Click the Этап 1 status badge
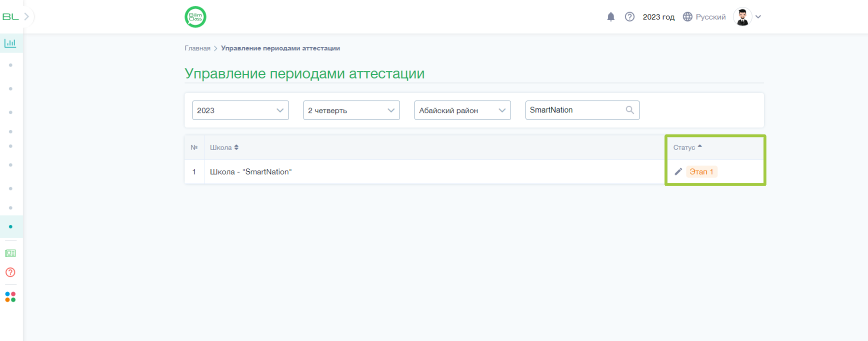 [x=701, y=172]
